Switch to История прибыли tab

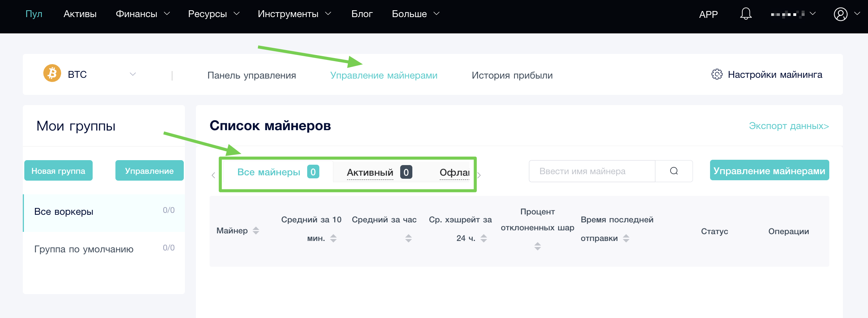click(512, 75)
